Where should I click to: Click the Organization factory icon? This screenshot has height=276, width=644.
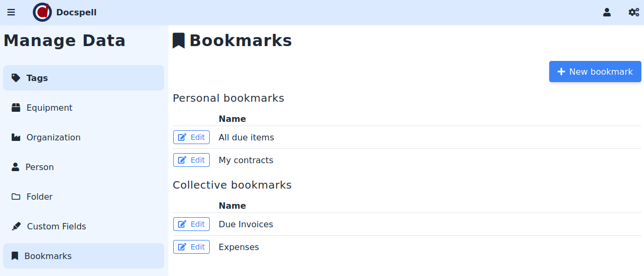click(16, 137)
